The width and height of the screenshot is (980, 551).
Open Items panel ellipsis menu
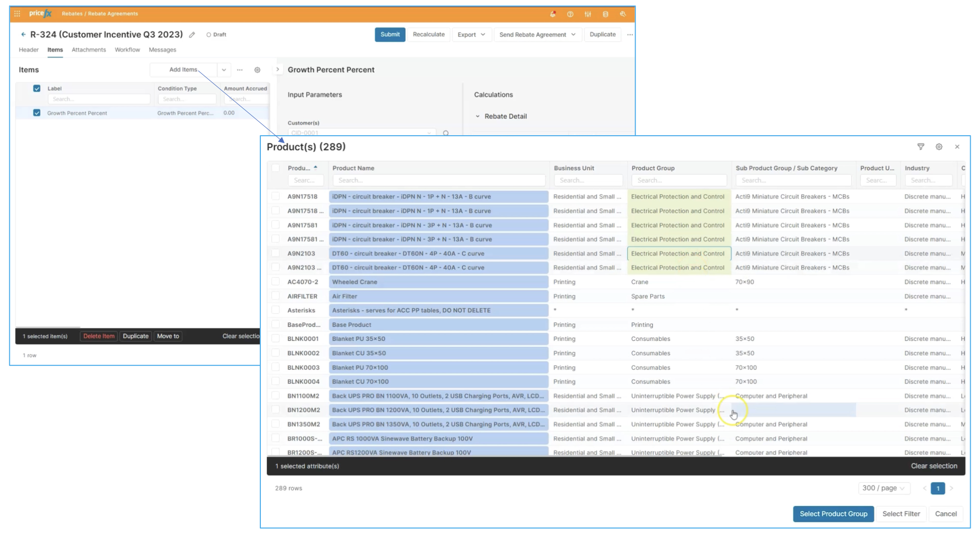[240, 70]
